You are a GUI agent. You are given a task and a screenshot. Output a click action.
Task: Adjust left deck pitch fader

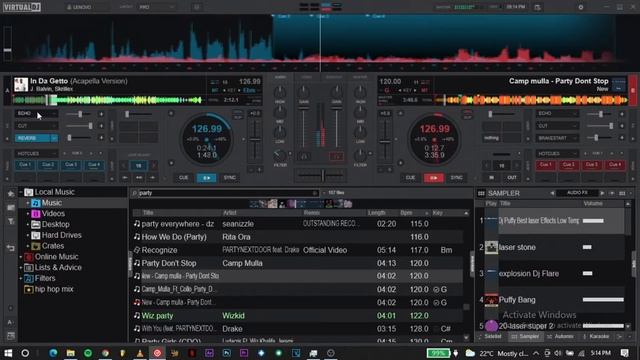pyautogui.click(x=255, y=140)
